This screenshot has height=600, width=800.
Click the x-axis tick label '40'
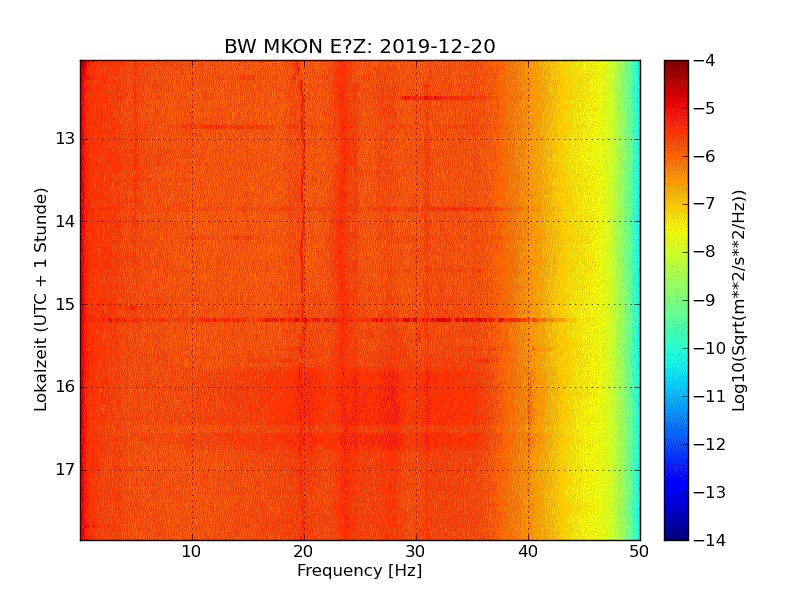pos(528,552)
